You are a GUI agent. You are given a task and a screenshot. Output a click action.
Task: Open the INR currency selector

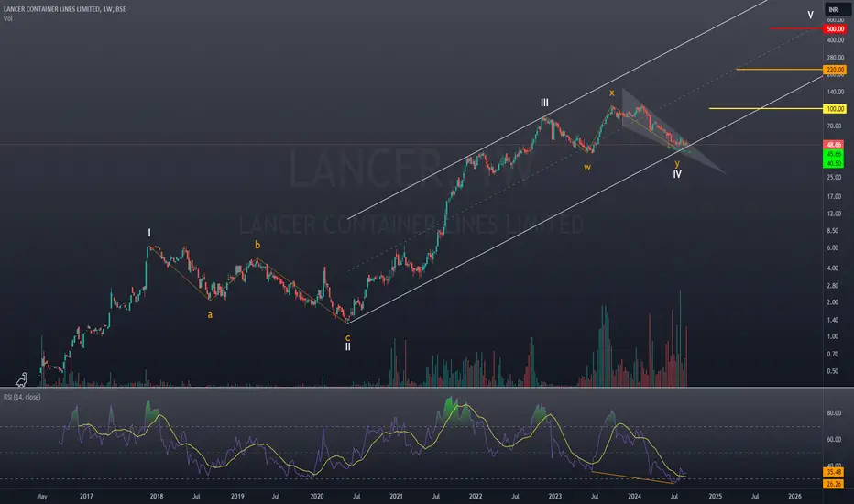point(838,9)
